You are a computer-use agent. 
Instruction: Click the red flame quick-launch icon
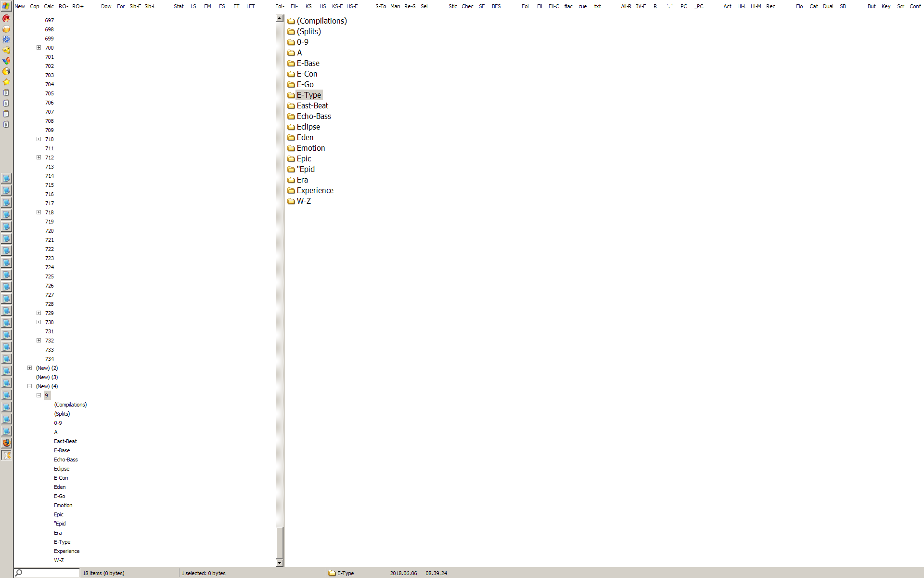6,18
